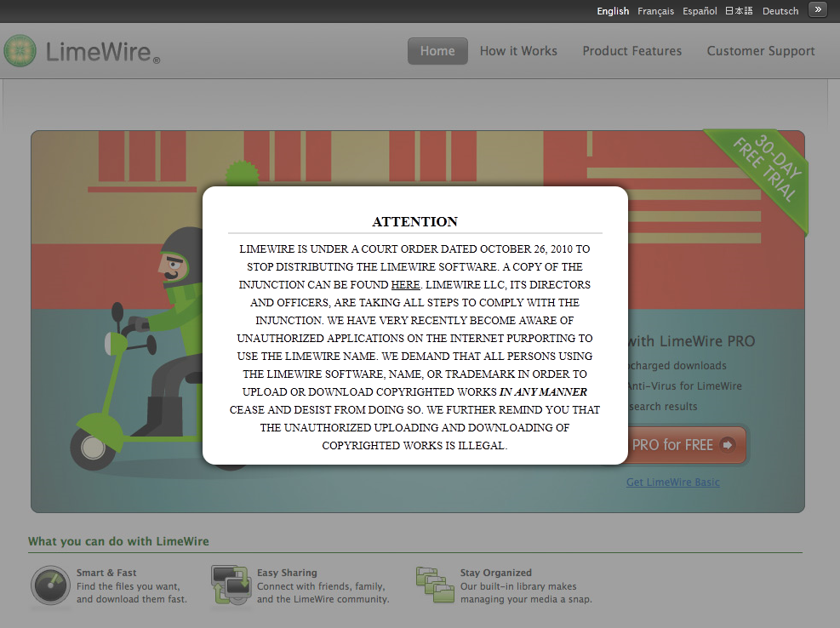Click the 'Smart & Fast' feature title
This screenshot has height=628, width=840.
pyautogui.click(x=106, y=573)
